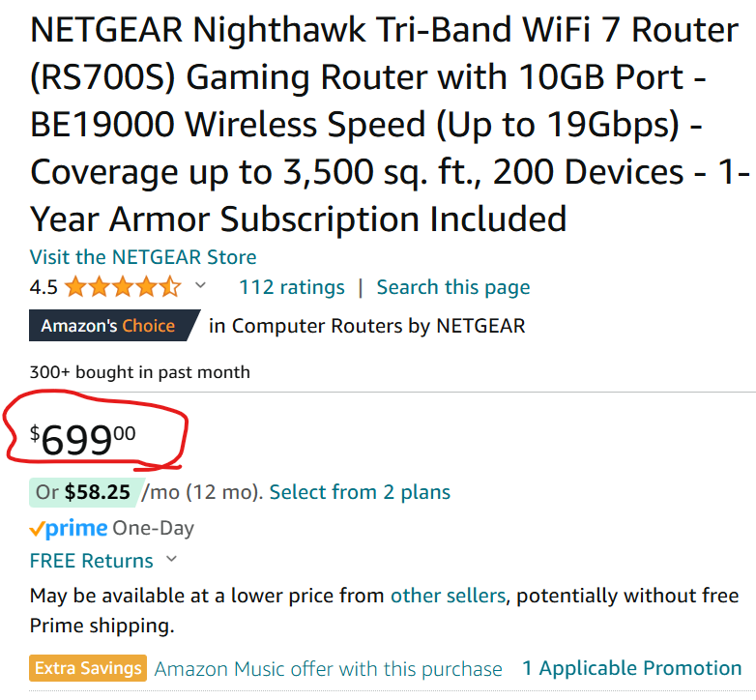Click the orange Prime checkmark icon
The width and height of the screenshot is (756, 700).
(38, 529)
